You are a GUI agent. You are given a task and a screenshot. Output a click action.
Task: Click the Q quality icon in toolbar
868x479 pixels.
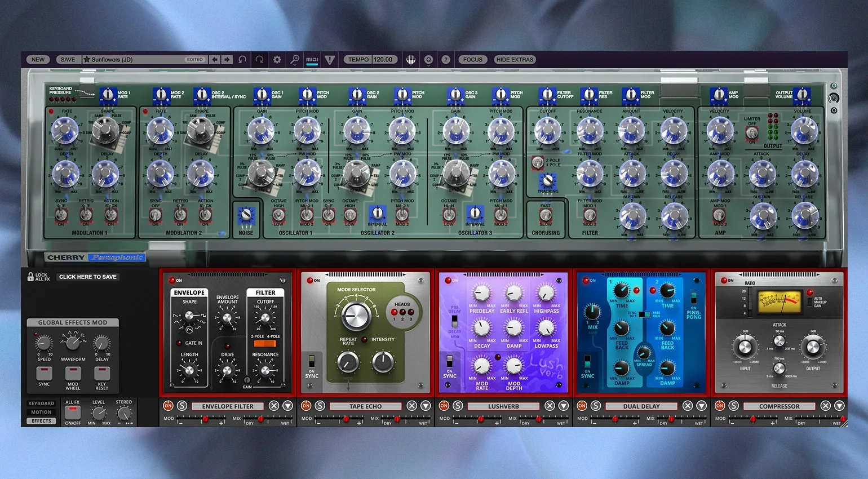point(428,59)
